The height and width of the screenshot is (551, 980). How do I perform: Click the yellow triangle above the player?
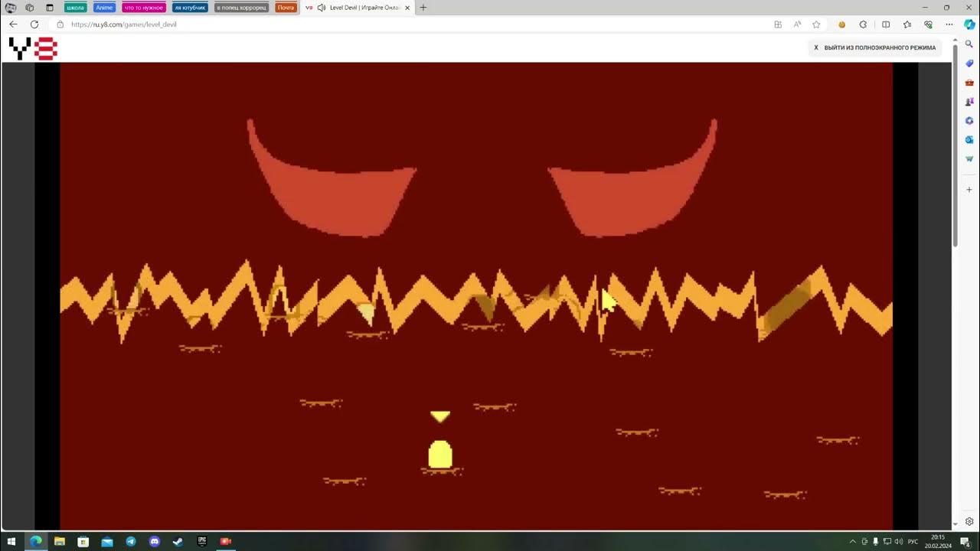(440, 416)
